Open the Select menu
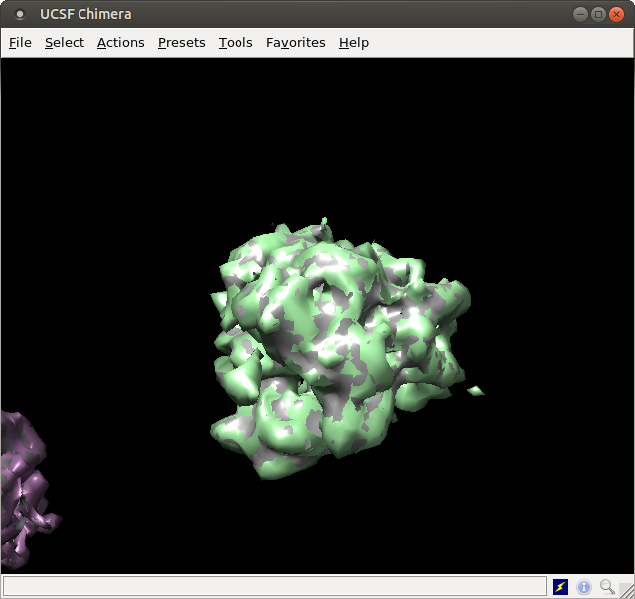The height and width of the screenshot is (599, 635). coord(64,43)
